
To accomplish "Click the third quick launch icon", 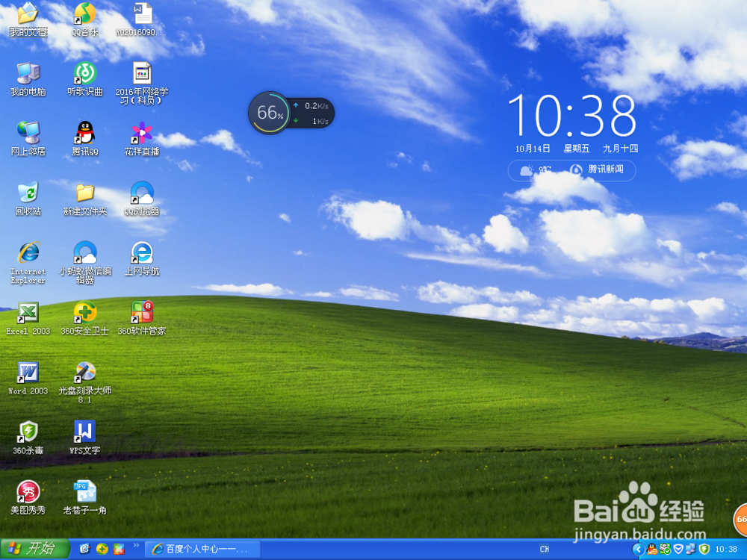I will click(x=119, y=549).
